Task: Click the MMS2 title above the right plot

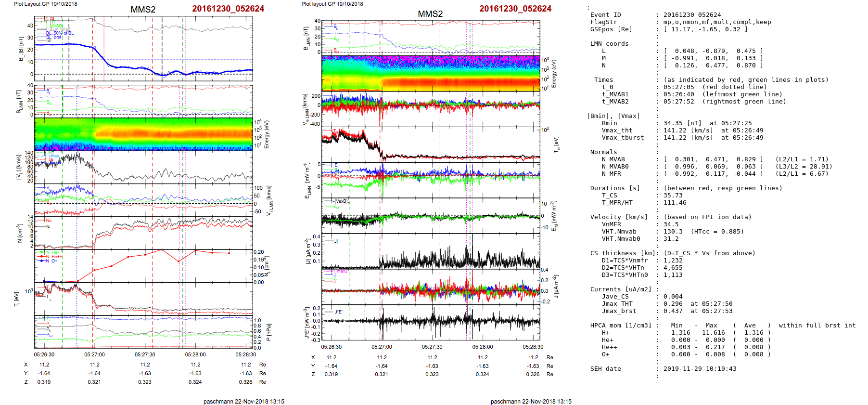Action: pos(430,14)
